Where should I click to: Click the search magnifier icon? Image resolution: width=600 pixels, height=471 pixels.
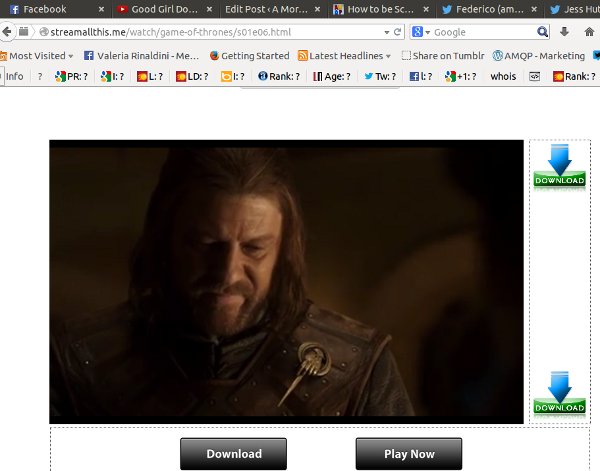pos(542,32)
